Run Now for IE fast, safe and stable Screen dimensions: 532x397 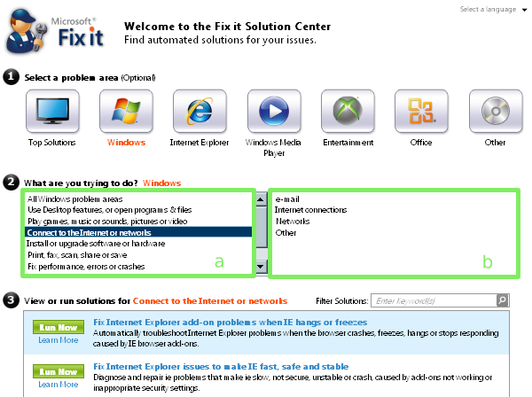(x=59, y=371)
